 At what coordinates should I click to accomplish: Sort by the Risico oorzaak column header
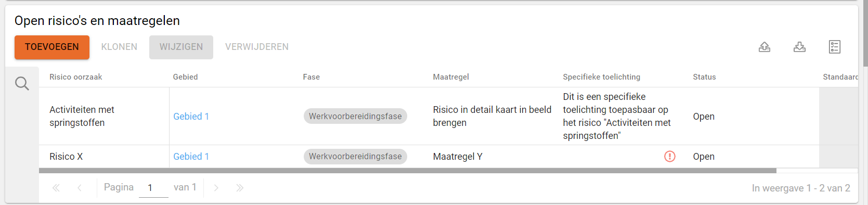tap(76, 77)
